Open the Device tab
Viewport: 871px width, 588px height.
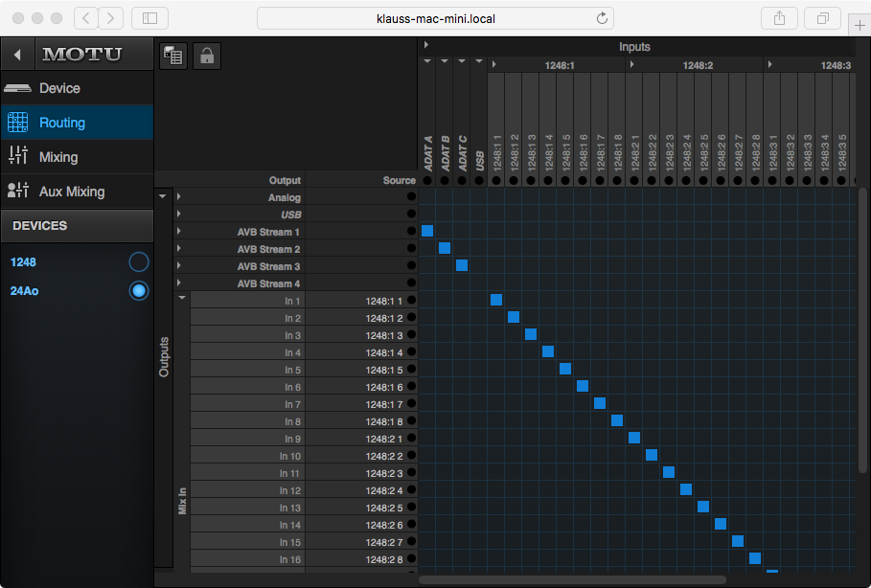pyautogui.click(x=78, y=88)
